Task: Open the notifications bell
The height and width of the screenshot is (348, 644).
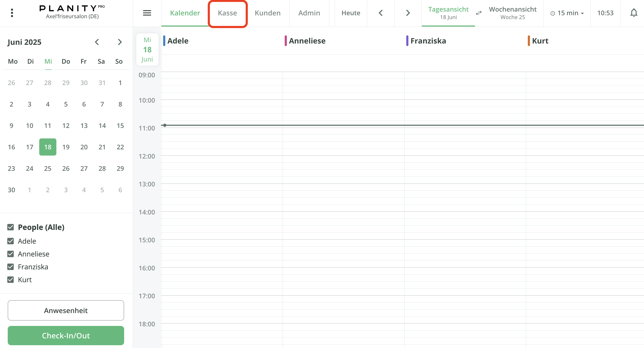Action: click(634, 13)
